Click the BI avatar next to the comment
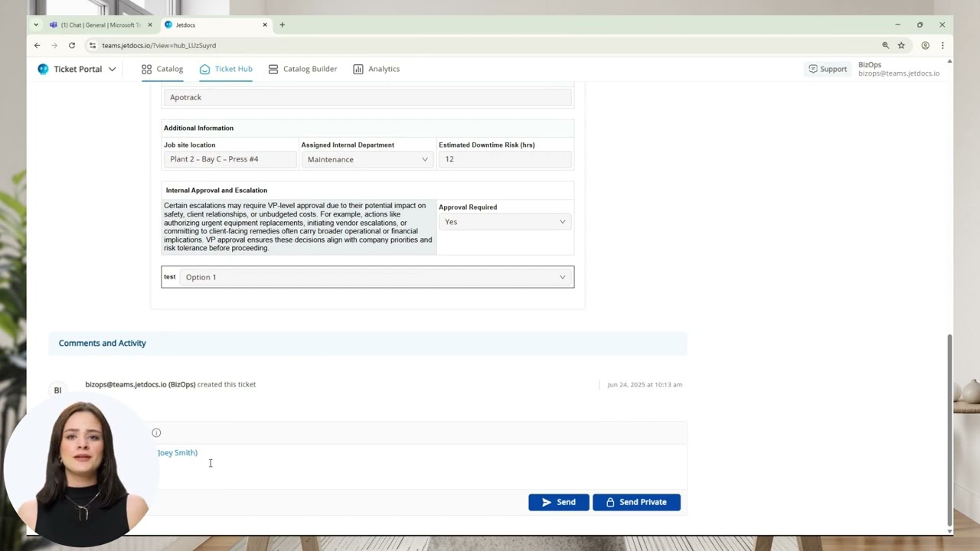980x551 pixels. point(57,390)
